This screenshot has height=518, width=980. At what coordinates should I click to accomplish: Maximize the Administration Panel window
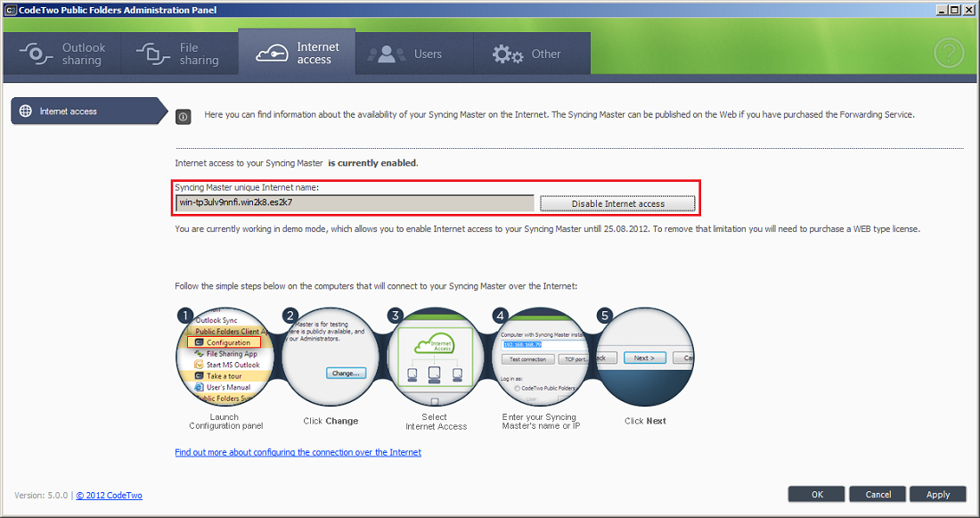tap(954, 10)
